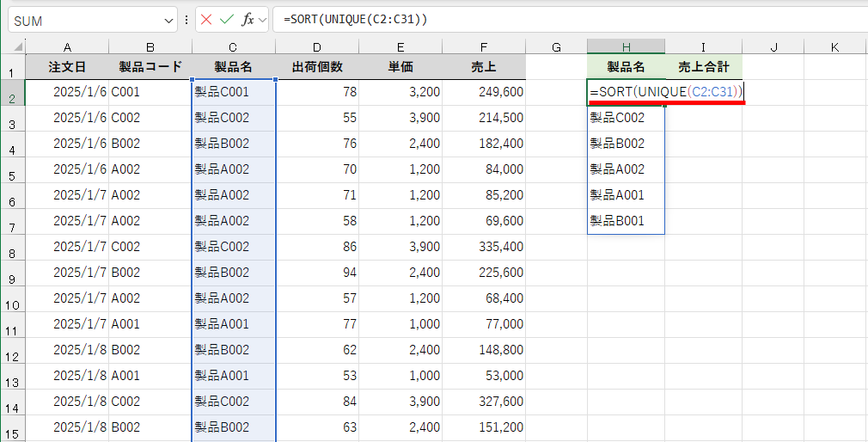868x442 pixels.
Task: Click inside the formula bar text
Action: tap(355, 20)
